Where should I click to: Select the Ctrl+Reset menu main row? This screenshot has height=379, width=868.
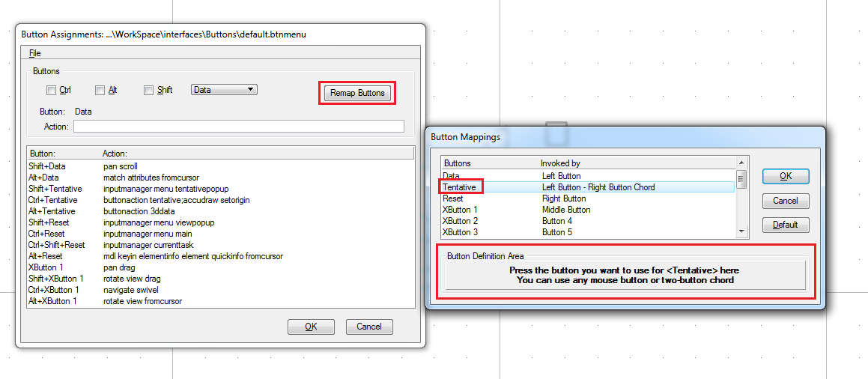click(x=220, y=234)
